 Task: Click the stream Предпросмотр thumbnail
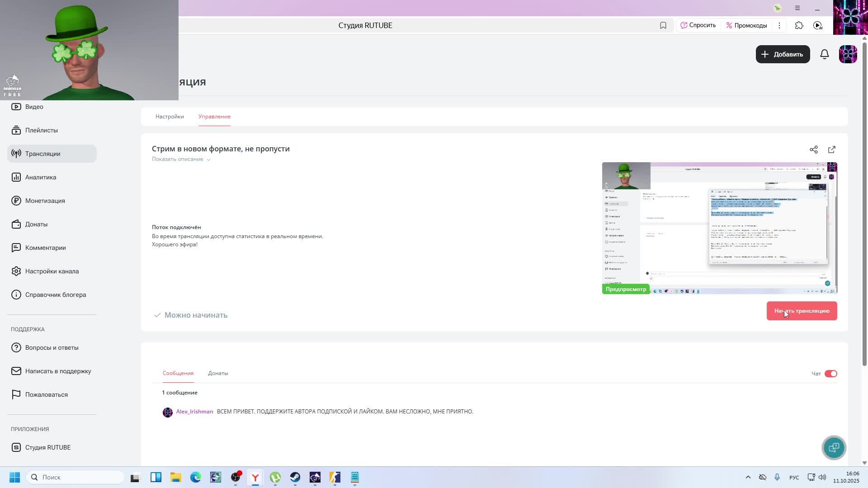[719, 228]
